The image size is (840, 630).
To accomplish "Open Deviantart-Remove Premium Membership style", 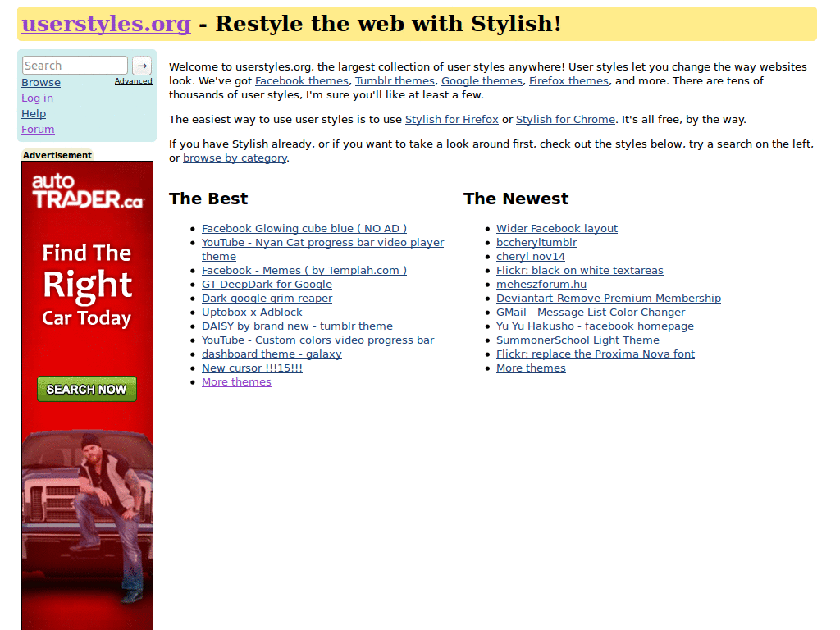I will pos(609,299).
